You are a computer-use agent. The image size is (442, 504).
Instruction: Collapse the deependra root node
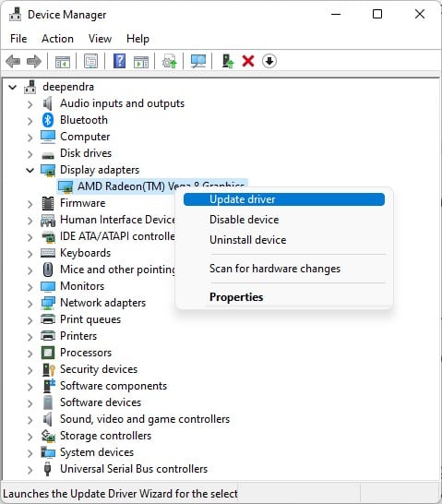pyautogui.click(x=13, y=87)
